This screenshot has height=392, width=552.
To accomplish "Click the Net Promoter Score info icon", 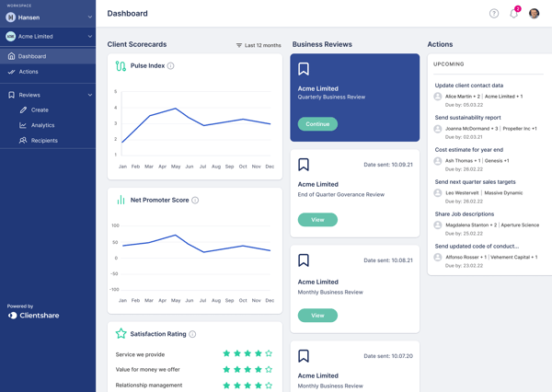I will tap(195, 200).
